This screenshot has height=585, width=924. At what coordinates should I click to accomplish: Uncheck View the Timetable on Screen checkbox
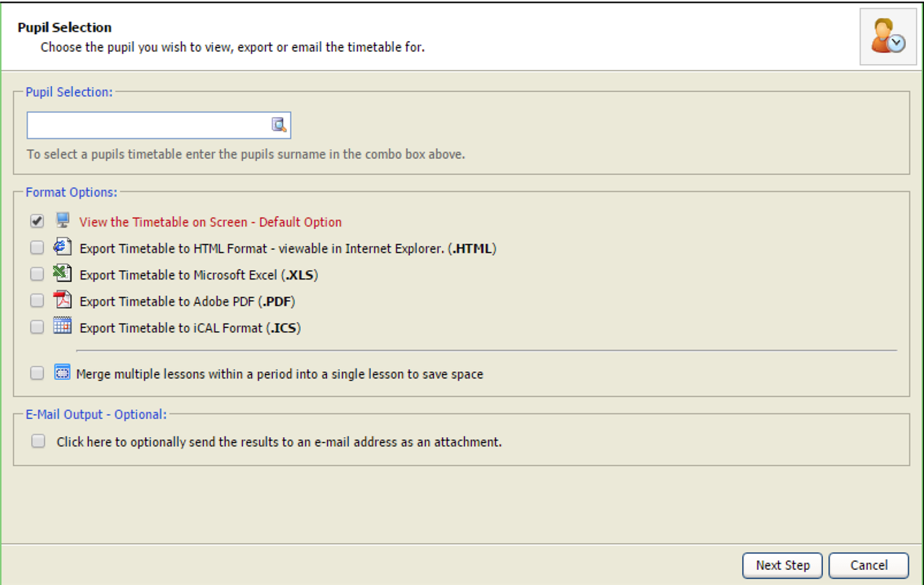tap(38, 222)
